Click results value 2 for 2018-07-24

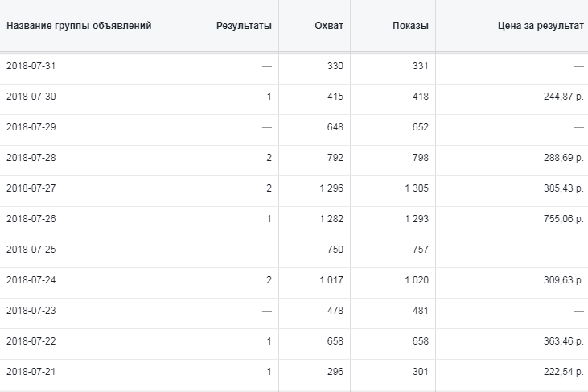click(x=269, y=280)
